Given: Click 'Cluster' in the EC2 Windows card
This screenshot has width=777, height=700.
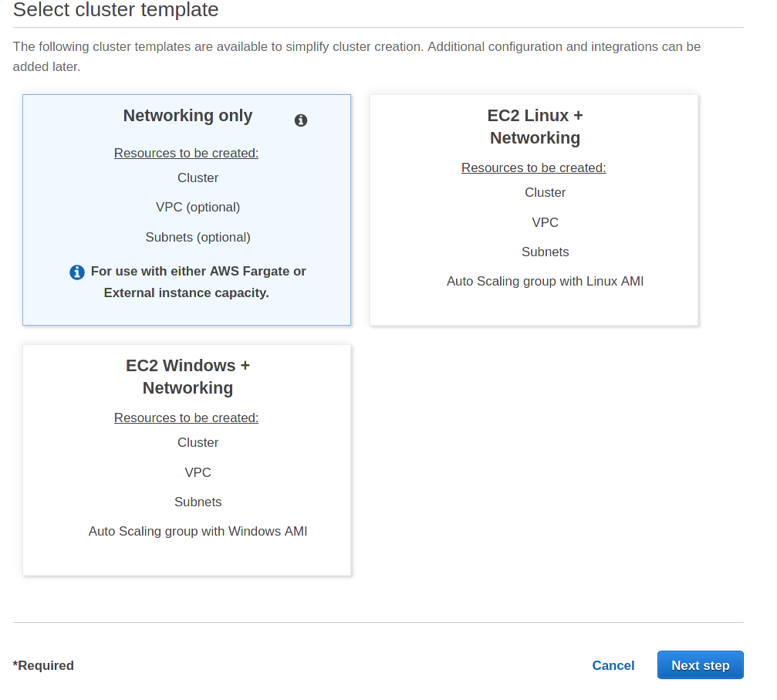Looking at the screenshot, I should pos(198,443).
